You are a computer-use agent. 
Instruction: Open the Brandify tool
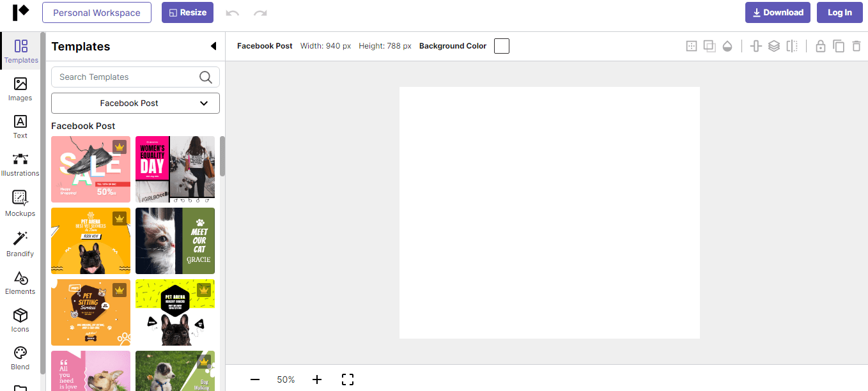click(x=20, y=243)
